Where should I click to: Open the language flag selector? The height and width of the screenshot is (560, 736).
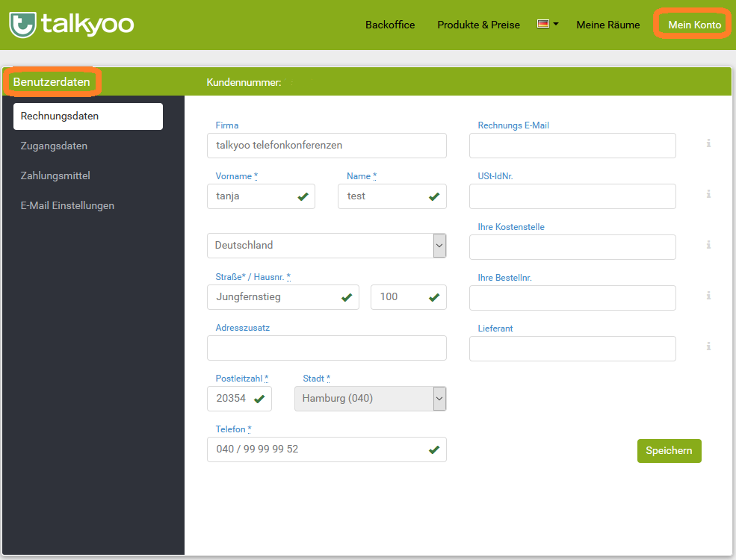tap(547, 24)
